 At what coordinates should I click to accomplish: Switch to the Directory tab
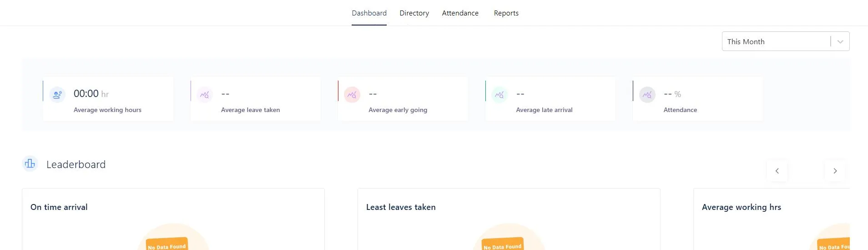[414, 13]
